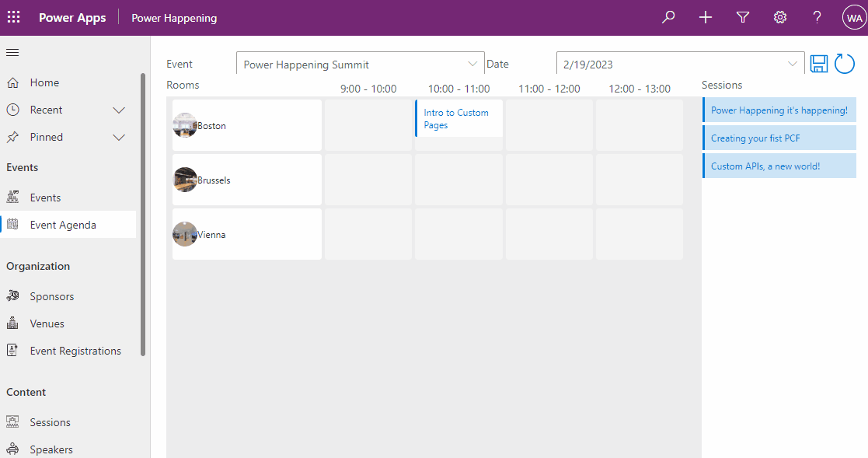The width and height of the screenshot is (868, 458).
Task: Open the Event dropdown arrow
Action: 472,64
